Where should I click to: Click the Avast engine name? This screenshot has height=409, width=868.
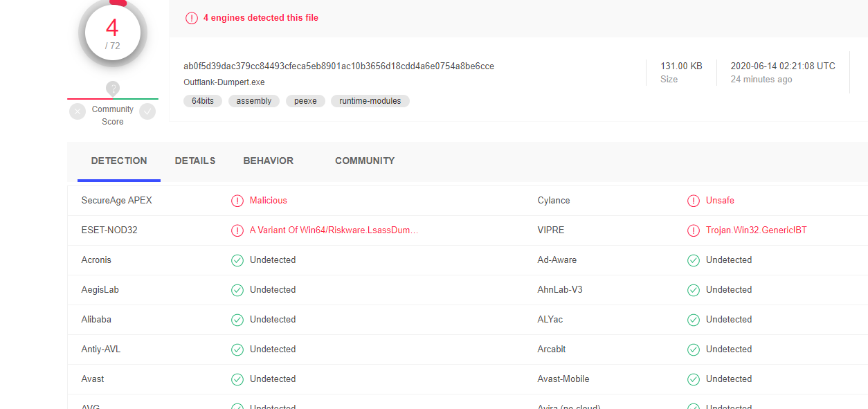click(x=93, y=379)
